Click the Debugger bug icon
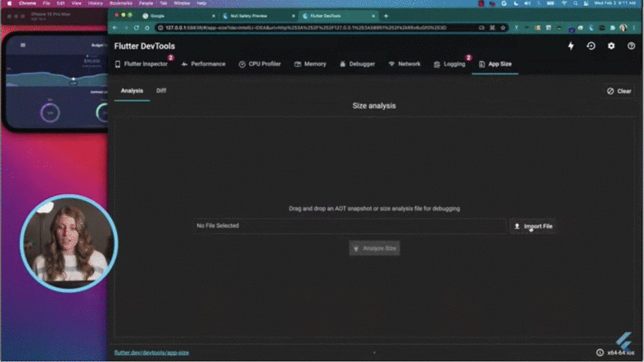Image resolution: width=644 pixels, height=362 pixels. click(342, 64)
